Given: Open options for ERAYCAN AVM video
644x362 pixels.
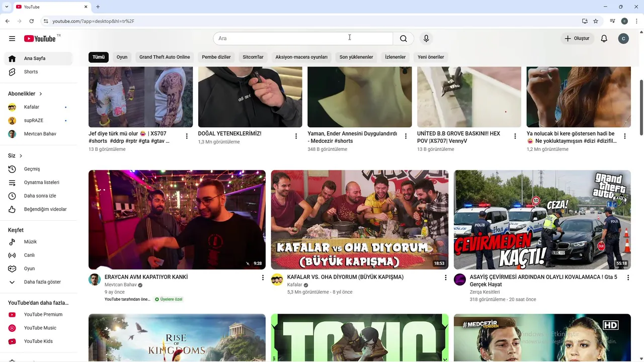Looking at the screenshot, I should [x=263, y=278].
